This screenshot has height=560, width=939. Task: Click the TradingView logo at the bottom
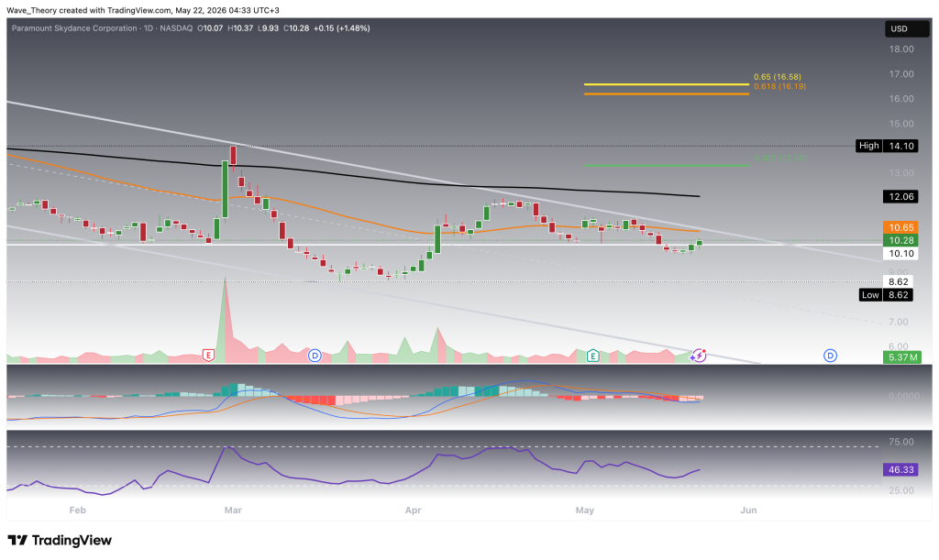coord(60,540)
